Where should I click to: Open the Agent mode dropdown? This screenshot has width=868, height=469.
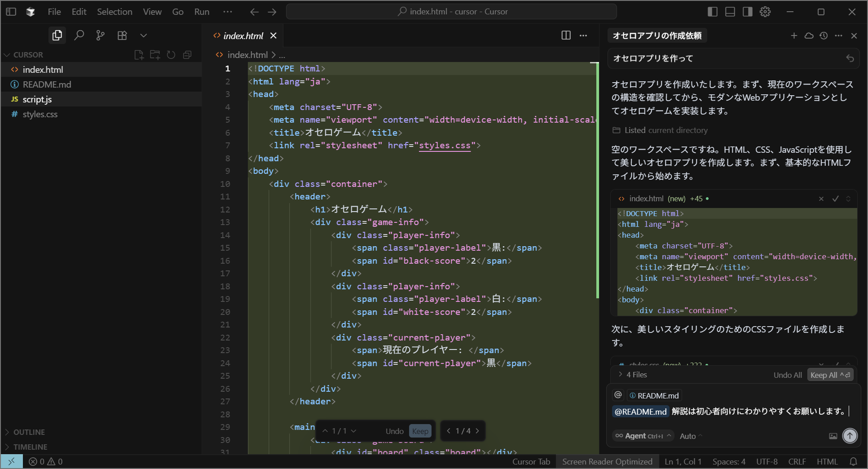(643, 436)
